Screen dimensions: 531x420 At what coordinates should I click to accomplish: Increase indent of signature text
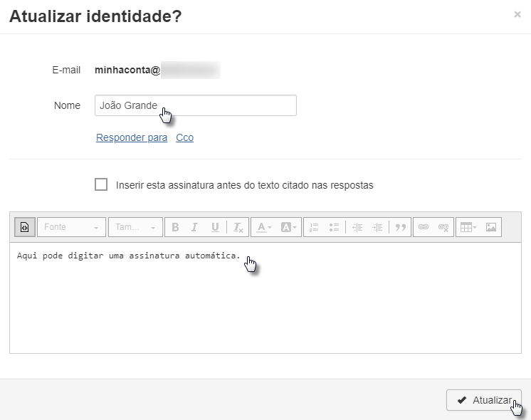tap(377, 227)
